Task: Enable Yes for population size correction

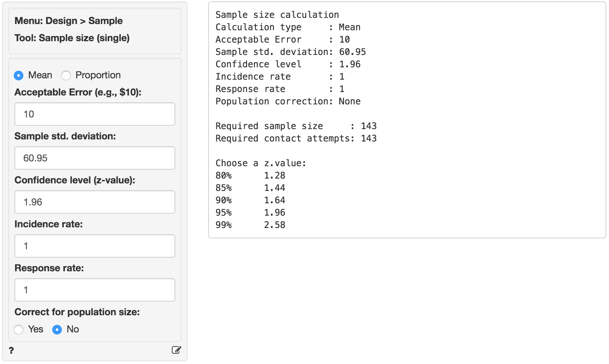Action: 19,330
